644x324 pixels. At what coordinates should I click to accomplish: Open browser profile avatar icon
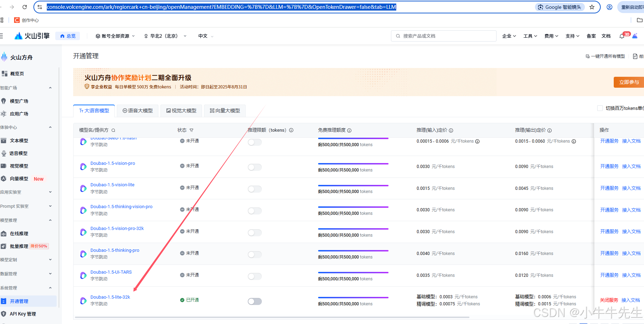click(x=610, y=7)
